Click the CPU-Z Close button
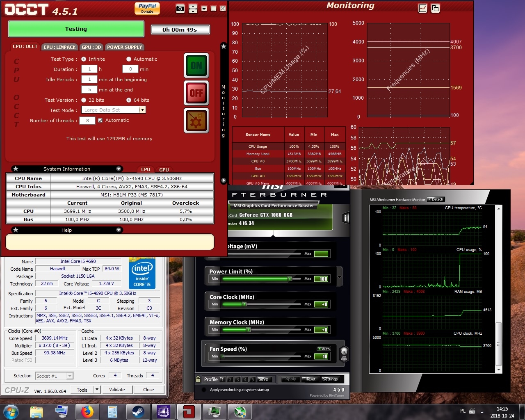The image size is (525, 420). [x=148, y=390]
